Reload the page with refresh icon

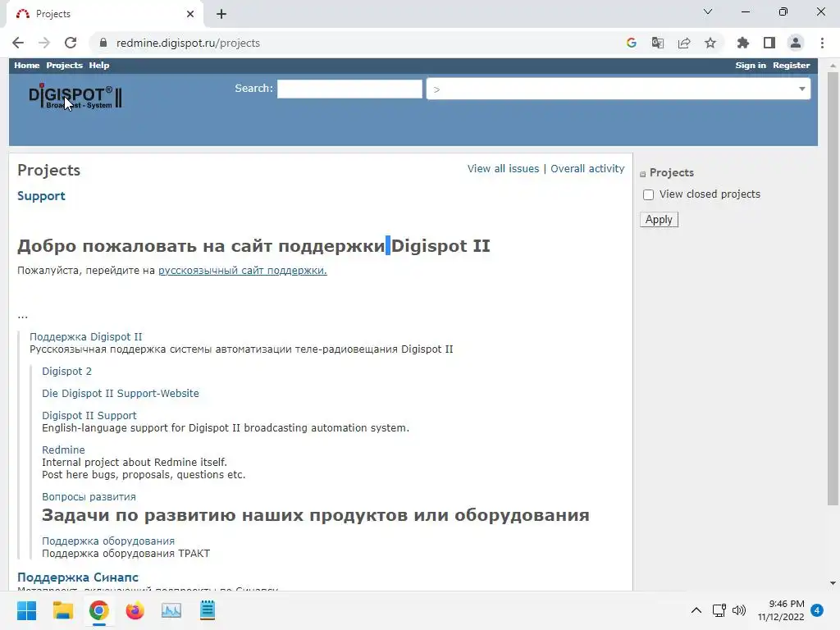(71, 43)
